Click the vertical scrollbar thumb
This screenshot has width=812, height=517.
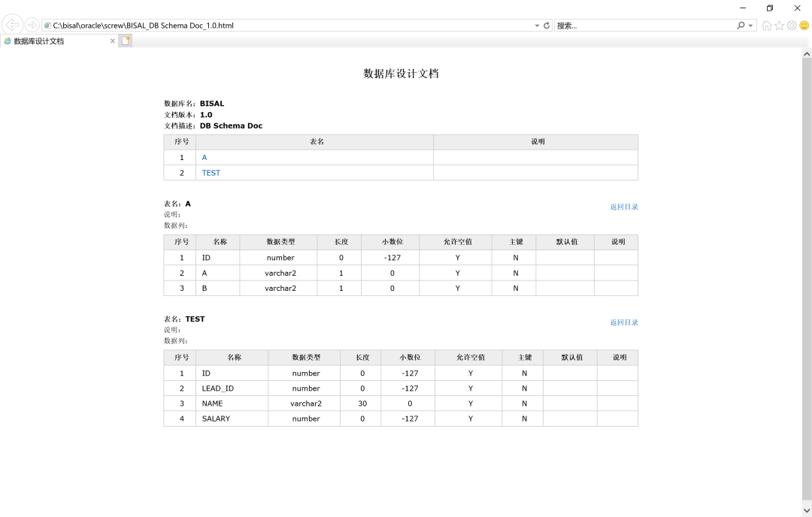[x=806, y=280]
